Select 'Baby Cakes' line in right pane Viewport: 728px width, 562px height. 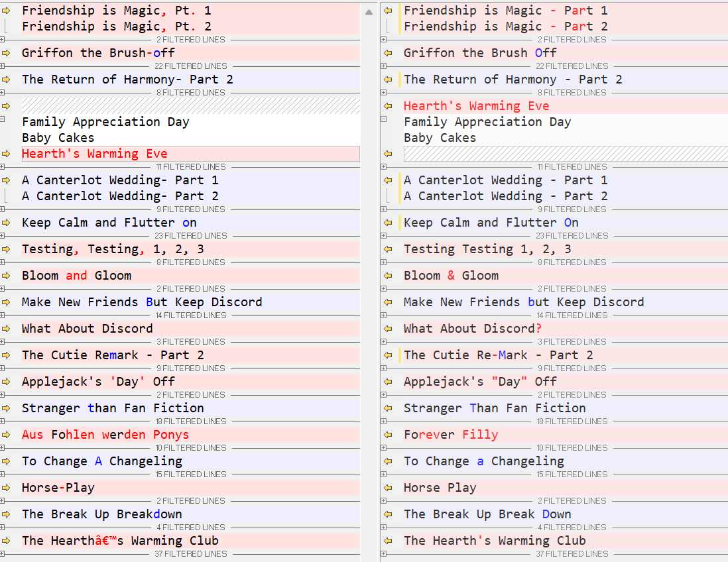pos(440,138)
